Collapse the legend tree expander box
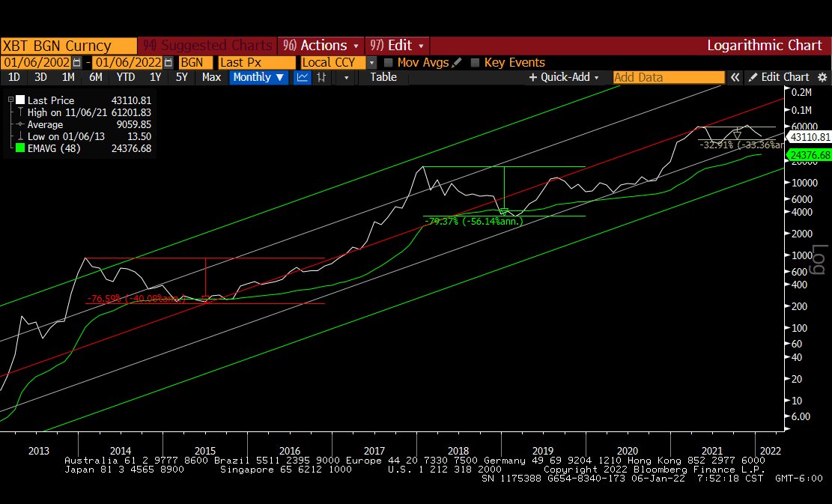This screenshot has height=504, width=832. 10,100
